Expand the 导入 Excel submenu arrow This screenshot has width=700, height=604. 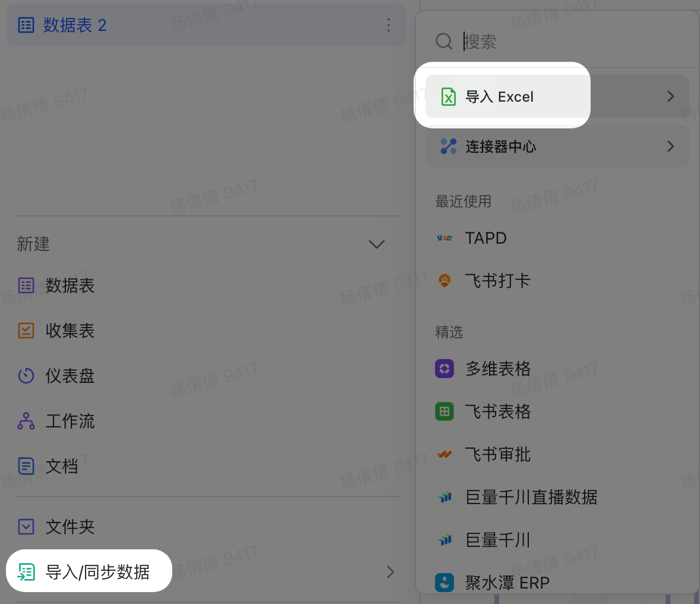pos(670,96)
